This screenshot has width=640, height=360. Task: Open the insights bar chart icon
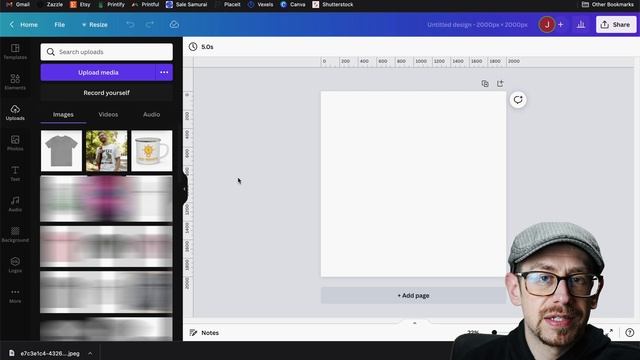pyautogui.click(x=581, y=24)
